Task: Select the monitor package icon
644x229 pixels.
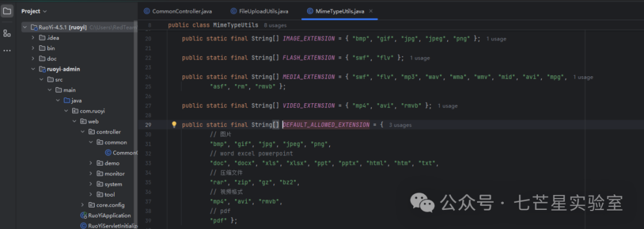Action: pos(100,174)
